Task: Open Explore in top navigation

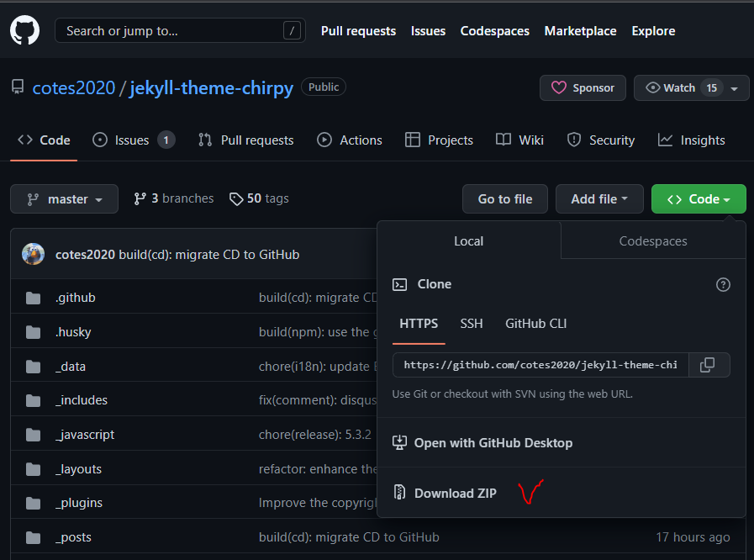Action: coord(653,31)
